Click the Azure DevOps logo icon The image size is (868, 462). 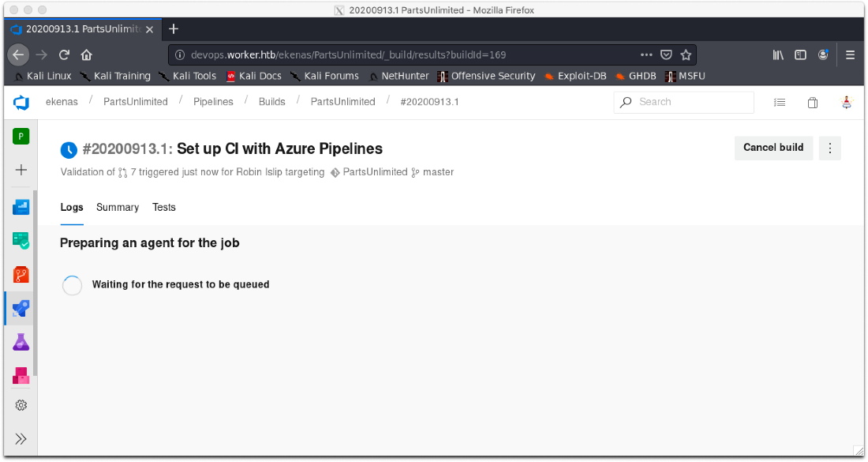pyautogui.click(x=21, y=103)
